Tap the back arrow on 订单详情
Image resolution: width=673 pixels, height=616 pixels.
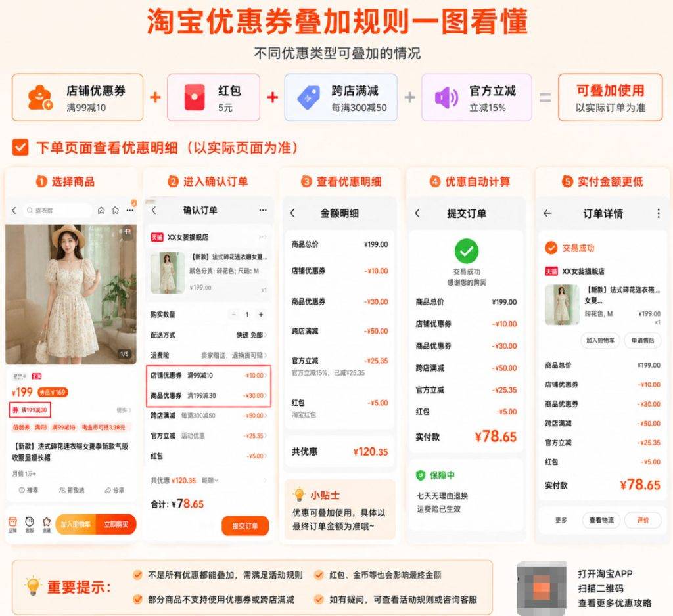point(547,213)
